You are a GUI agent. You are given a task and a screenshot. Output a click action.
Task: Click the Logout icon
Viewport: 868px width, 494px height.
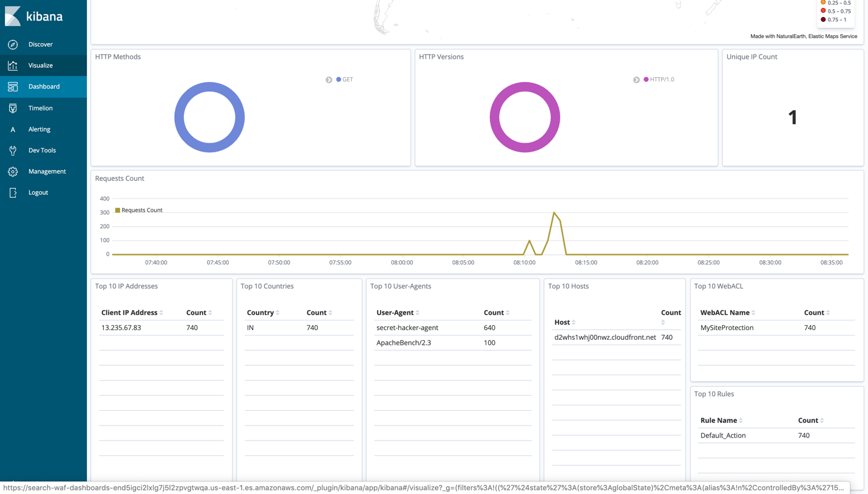pos(13,192)
